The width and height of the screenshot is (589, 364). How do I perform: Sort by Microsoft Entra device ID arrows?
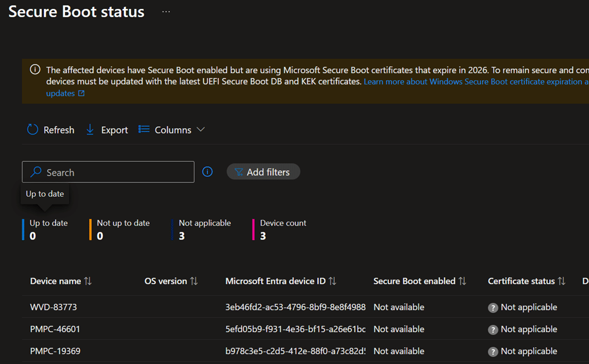pos(332,281)
